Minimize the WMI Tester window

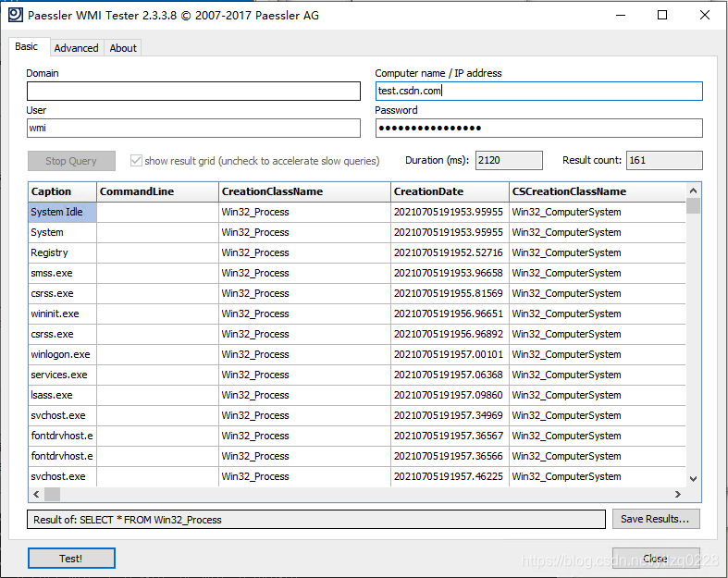pyautogui.click(x=621, y=15)
